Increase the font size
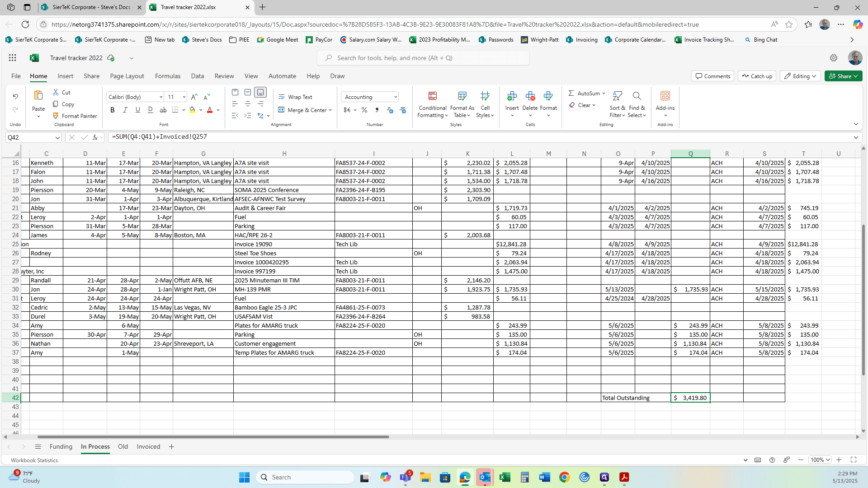The width and height of the screenshot is (868, 488). [x=194, y=97]
